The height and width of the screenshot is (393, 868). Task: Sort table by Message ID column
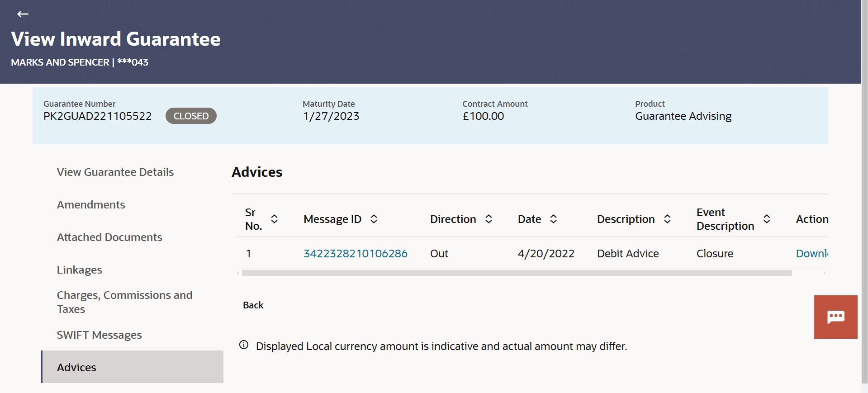[x=374, y=219]
